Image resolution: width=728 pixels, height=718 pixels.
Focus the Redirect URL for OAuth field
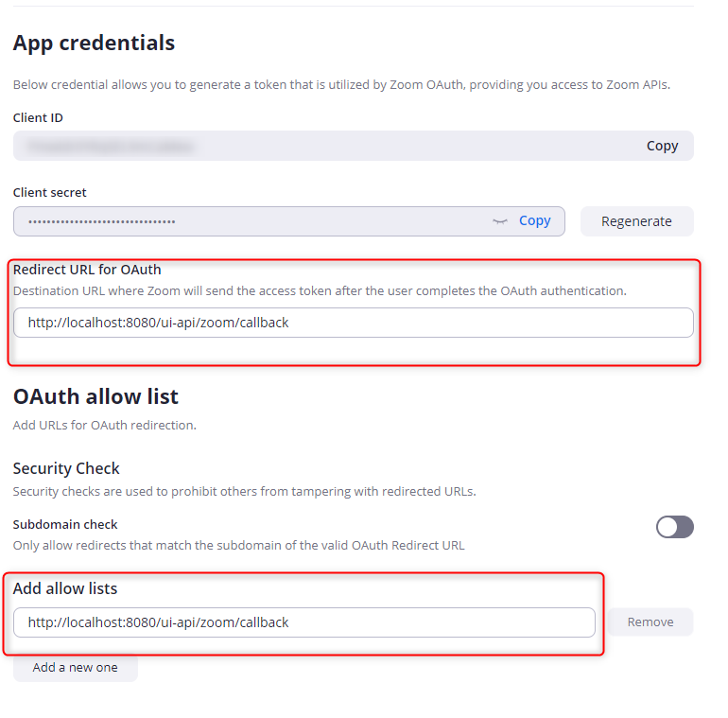353,323
